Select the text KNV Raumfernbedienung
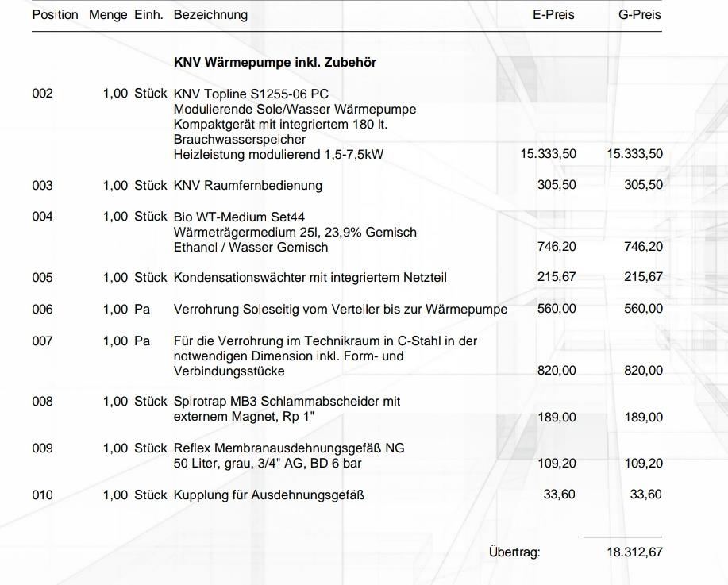 [248, 185]
